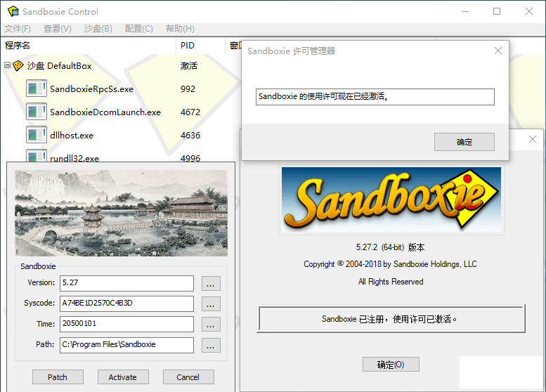Viewport: 546px width, 392px height.
Task: Open the 文件(F) menu
Action: point(18,29)
